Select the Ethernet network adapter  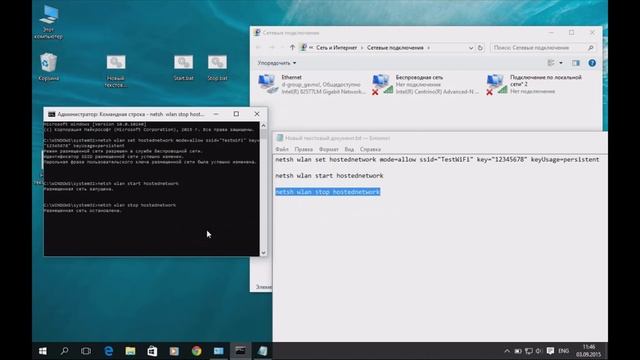(x=312, y=84)
